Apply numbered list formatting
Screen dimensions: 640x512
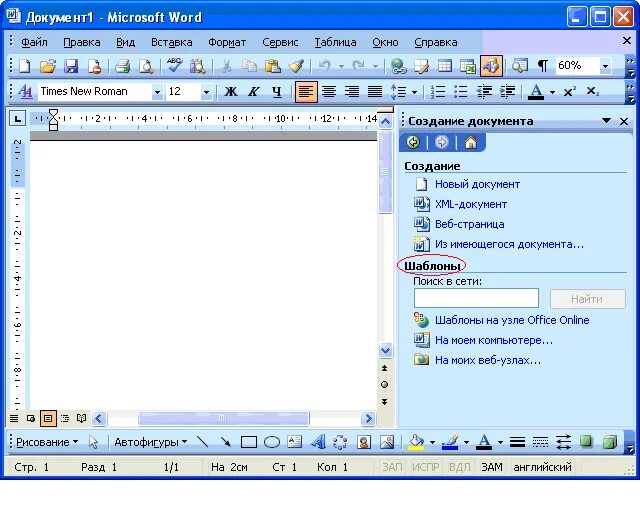point(438,91)
